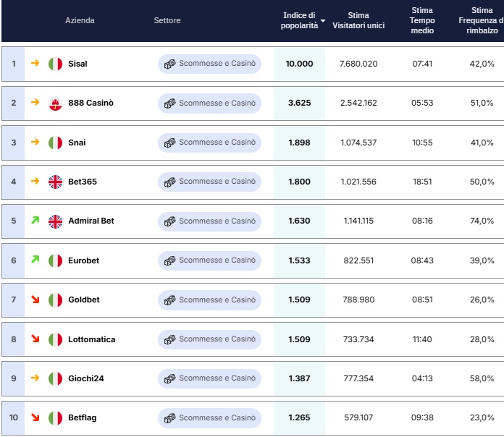Image resolution: width=504 pixels, height=437 pixels.
Task: Click the steady trend arrow in Snai row
Action: tap(35, 142)
